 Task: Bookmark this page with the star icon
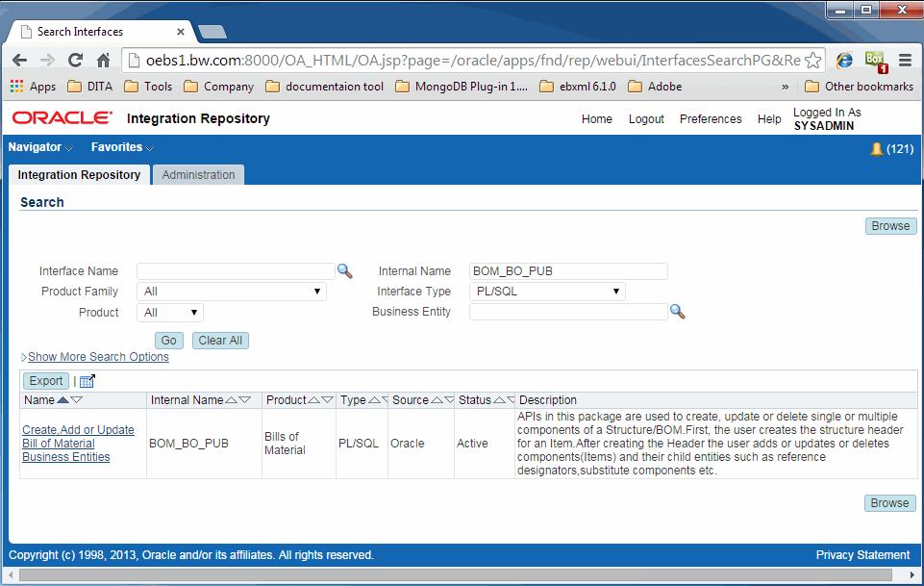(813, 60)
